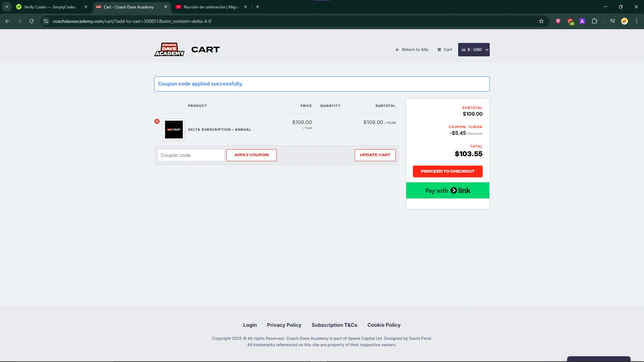Click the coupon discount −$5.45

tap(458, 133)
